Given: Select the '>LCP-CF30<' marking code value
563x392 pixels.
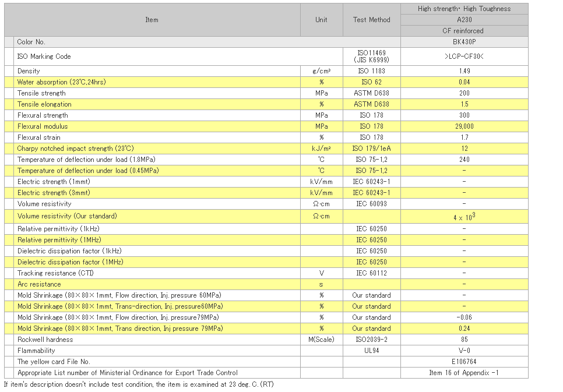Looking at the screenshot, I should [464, 56].
